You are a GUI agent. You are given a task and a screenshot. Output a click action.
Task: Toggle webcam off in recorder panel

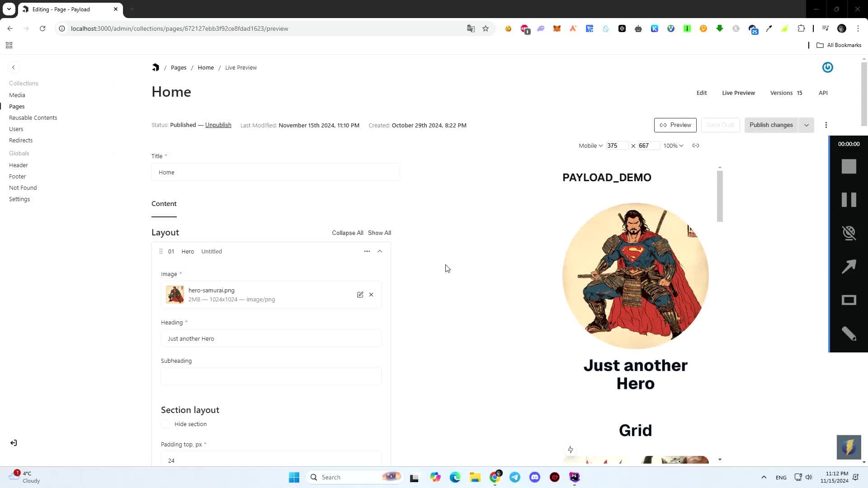point(849,233)
